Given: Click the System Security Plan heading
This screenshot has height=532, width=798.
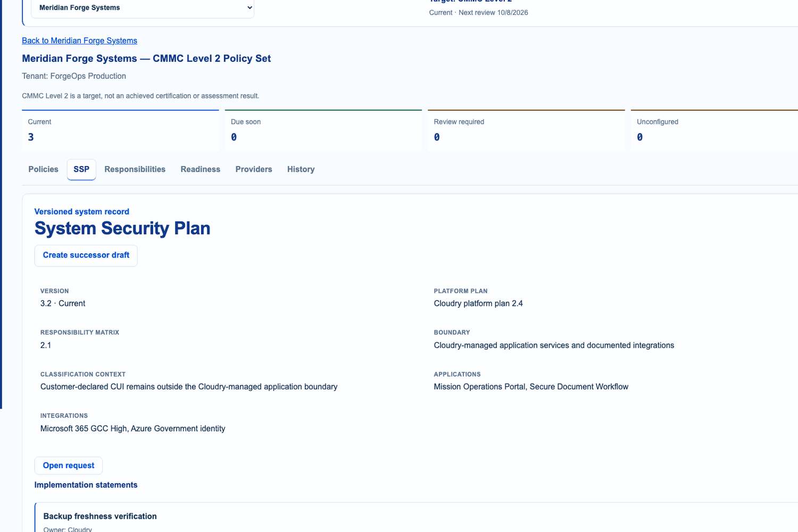Looking at the screenshot, I should (122, 228).
